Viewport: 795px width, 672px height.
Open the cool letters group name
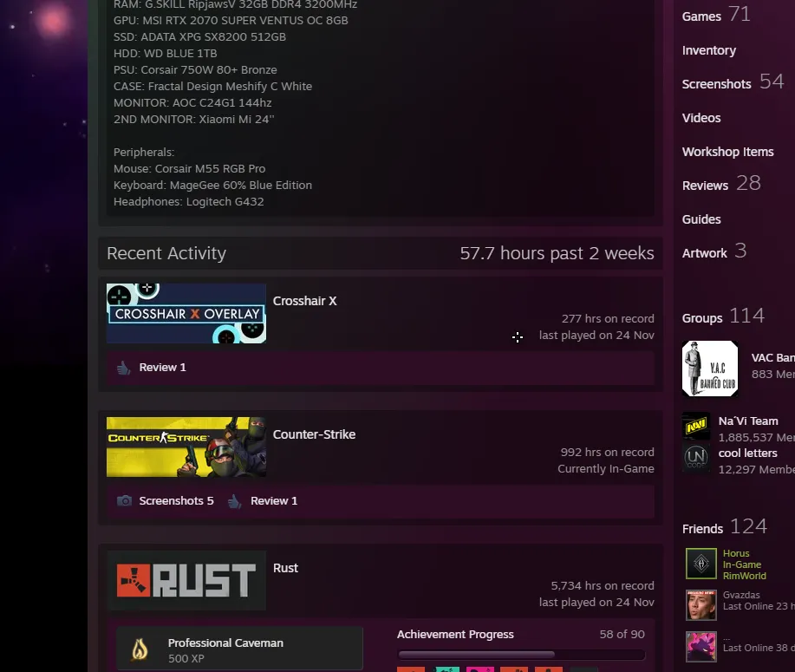pyautogui.click(x=748, y=453)
